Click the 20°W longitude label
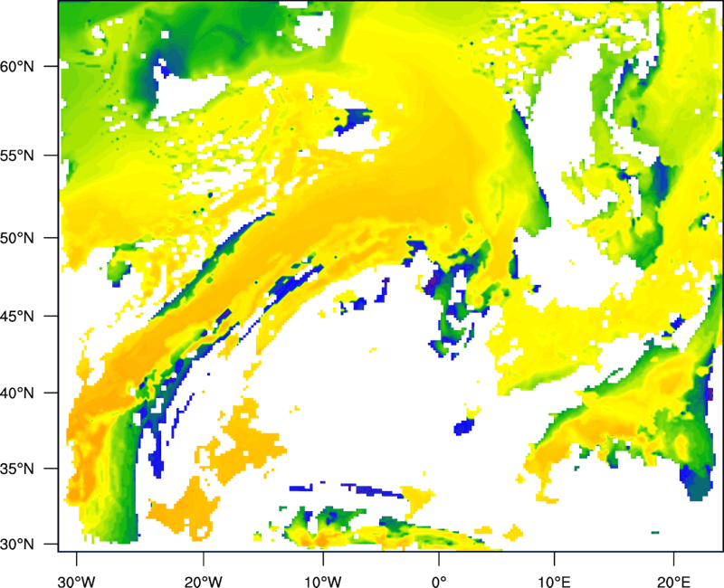The image size is (724, 588). pos(203,582)
